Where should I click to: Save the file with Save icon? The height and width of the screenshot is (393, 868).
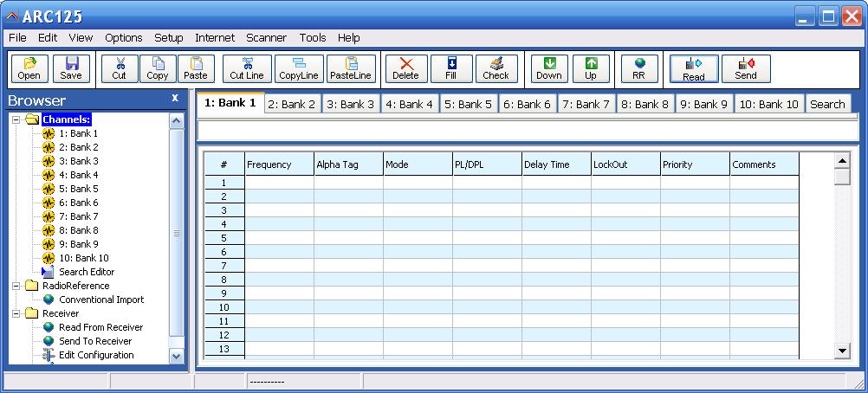point(71,68)
